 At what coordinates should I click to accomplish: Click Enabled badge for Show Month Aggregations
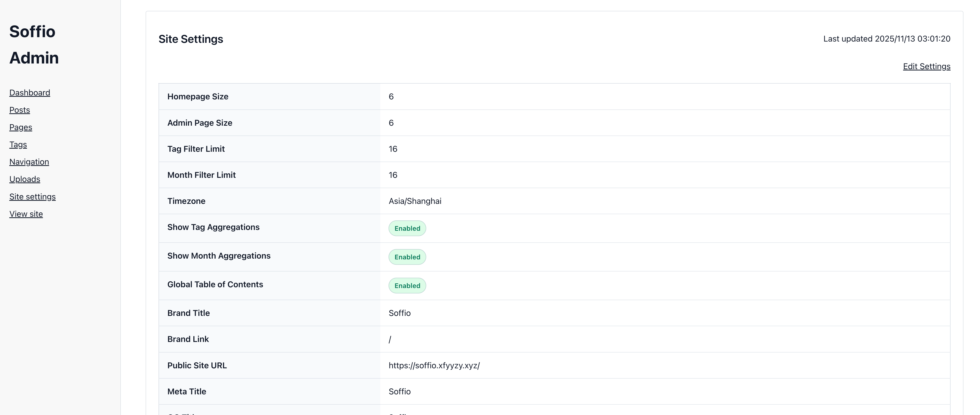[407, 257]
